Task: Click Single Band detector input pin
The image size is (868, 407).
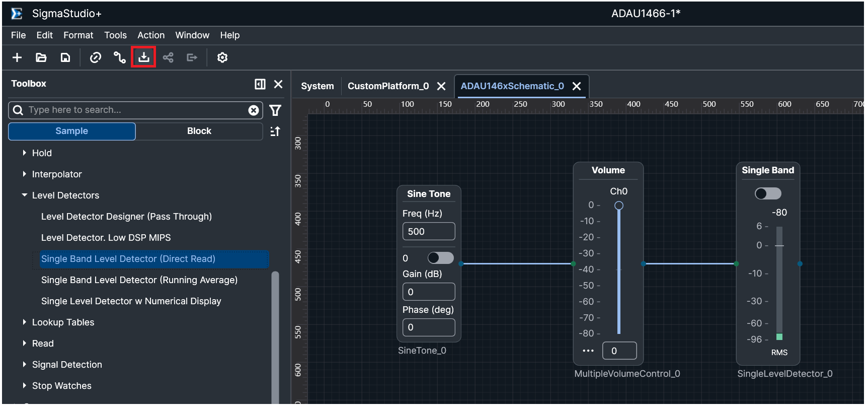Action: (736, 263)
